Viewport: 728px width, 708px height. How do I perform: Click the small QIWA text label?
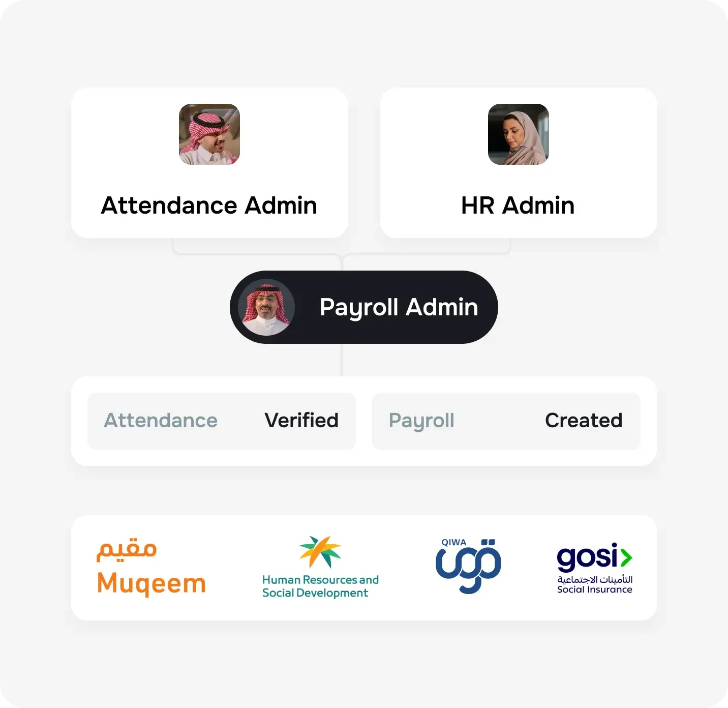coord(453,542)
